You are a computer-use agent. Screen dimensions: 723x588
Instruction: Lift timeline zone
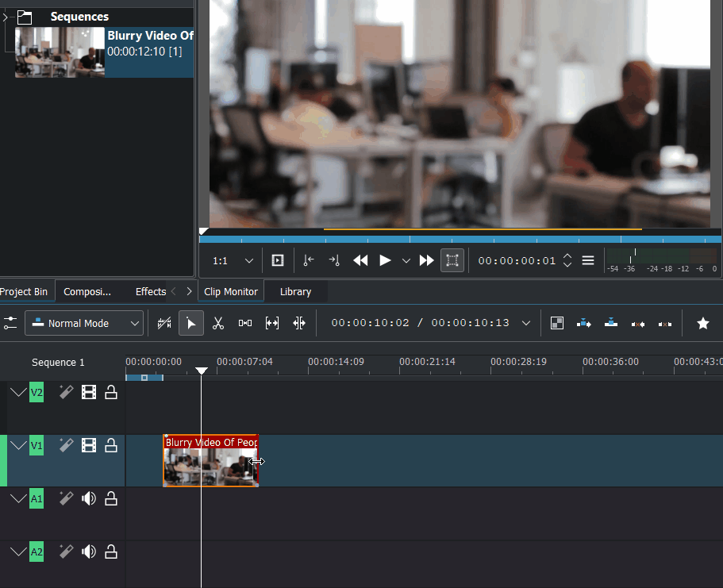point(665,325)
